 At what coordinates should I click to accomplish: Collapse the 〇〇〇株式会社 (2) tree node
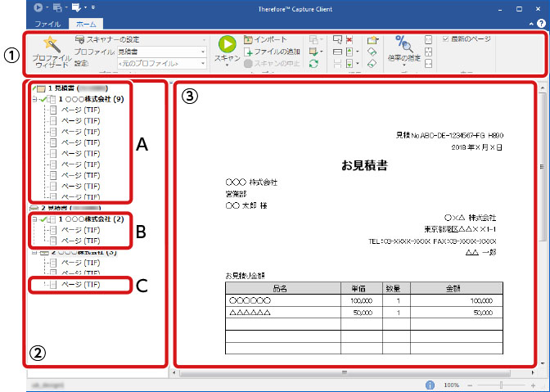pyautogui.click(x=34, y=220)
